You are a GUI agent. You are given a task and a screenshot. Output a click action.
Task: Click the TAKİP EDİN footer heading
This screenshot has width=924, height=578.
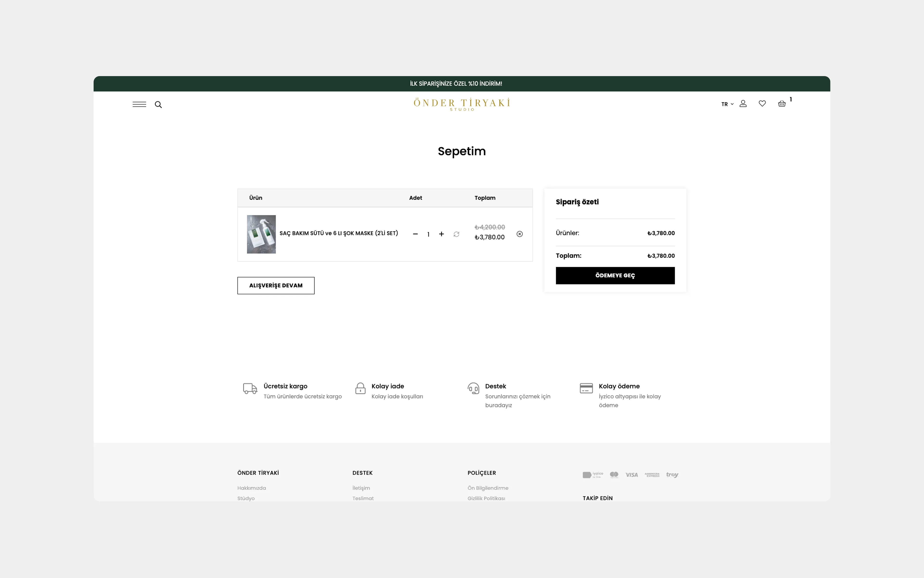pyautogui.click(x=597, y=499)
